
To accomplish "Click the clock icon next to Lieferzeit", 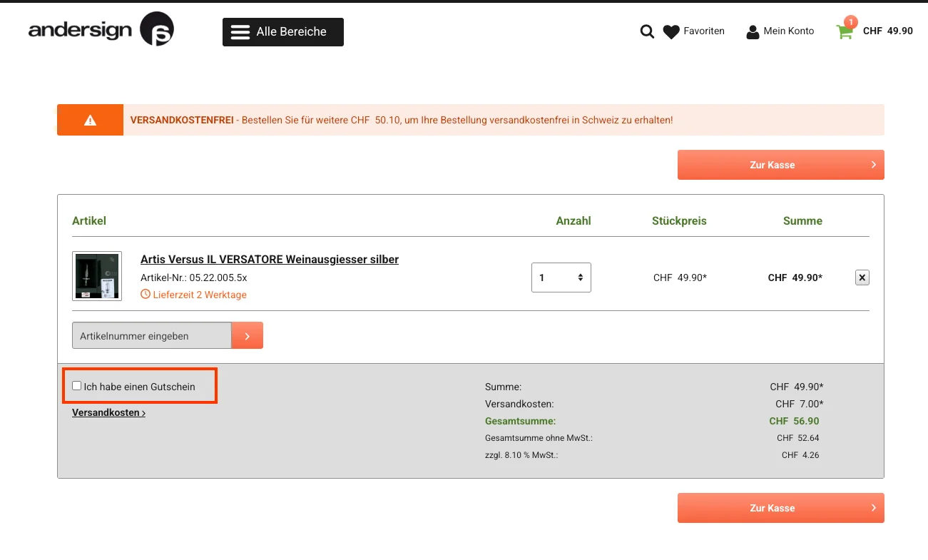I will click(x=146, y=295).
